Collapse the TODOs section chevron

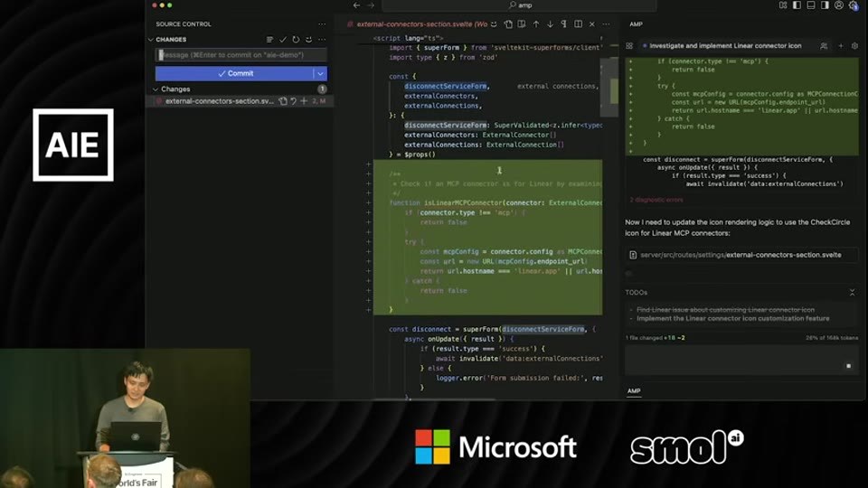tap(852, 292)
